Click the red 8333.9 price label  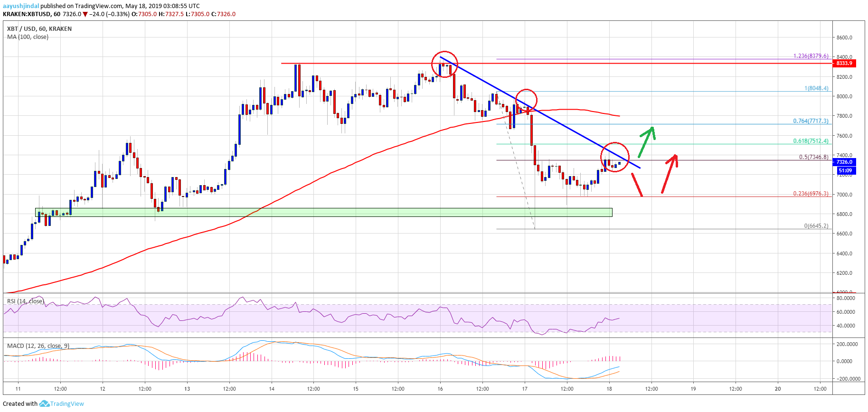point(844,63)
